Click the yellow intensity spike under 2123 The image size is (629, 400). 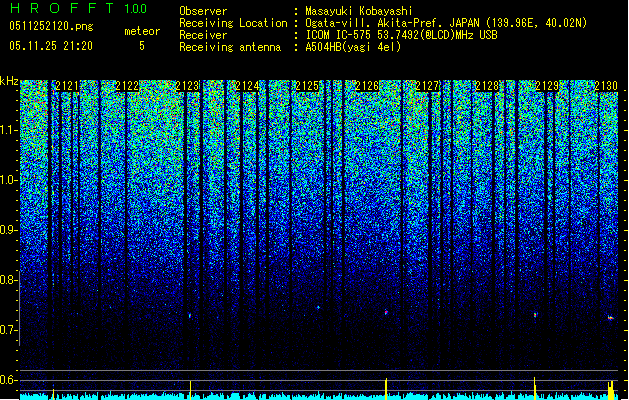[x=190, y=390]
